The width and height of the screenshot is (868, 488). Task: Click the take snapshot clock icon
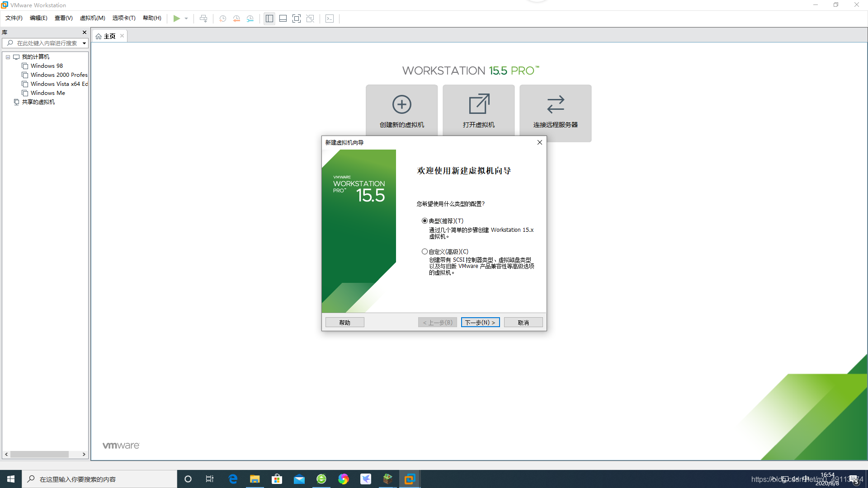[223, 19]
